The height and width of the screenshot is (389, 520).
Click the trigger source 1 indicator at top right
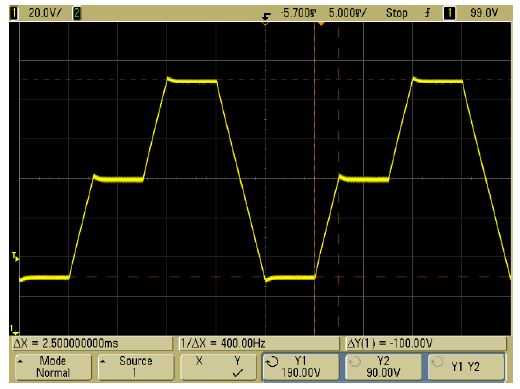click(x=449, y=13)
